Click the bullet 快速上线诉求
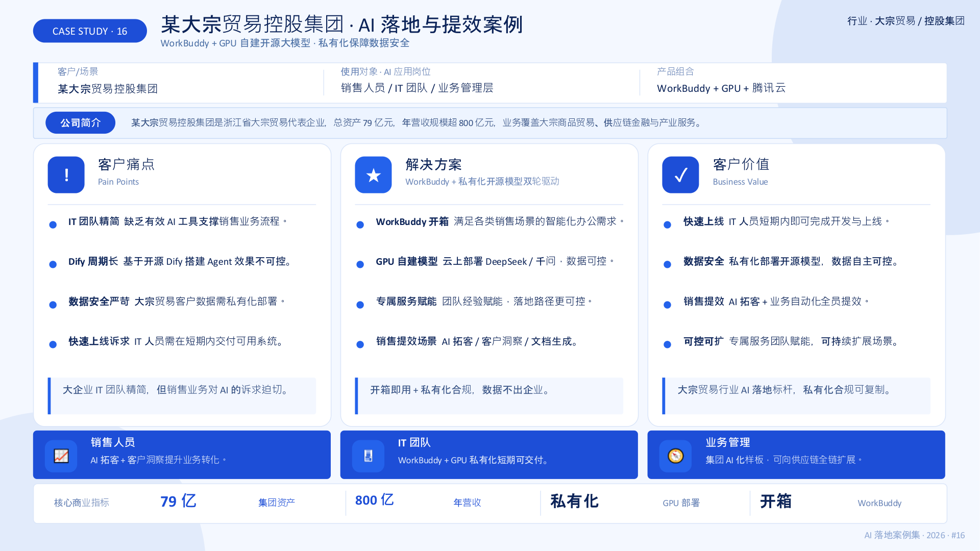Viewport: 980px width, 551px height. (x=177, y=341)
